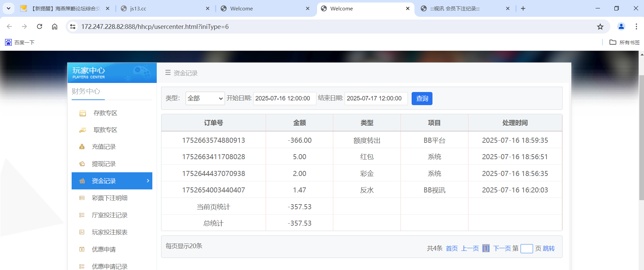
Task: Click the page number input box
Action: click(526, 249)
